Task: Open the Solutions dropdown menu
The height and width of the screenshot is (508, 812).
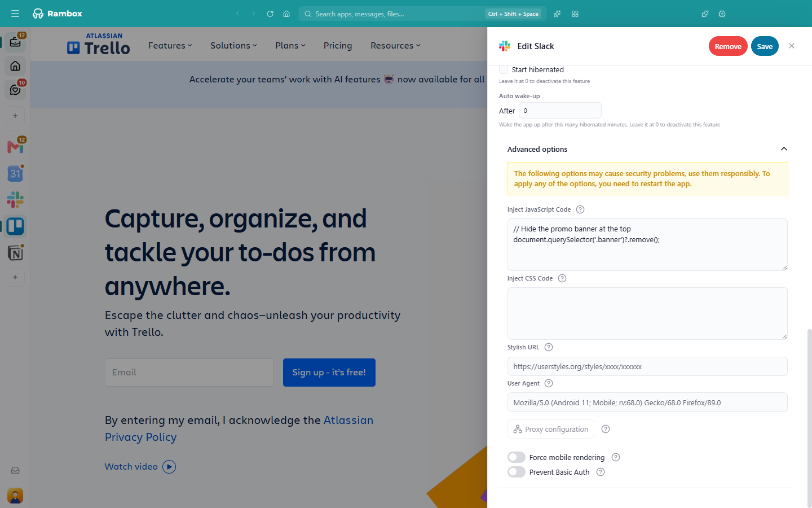Action: click(x=233, y=46)
